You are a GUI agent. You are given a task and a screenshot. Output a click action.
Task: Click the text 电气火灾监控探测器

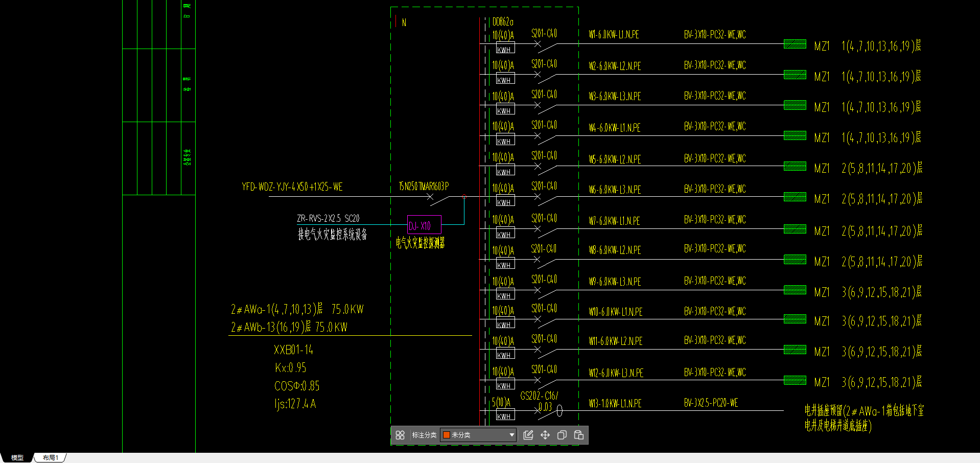click(420, 243)
